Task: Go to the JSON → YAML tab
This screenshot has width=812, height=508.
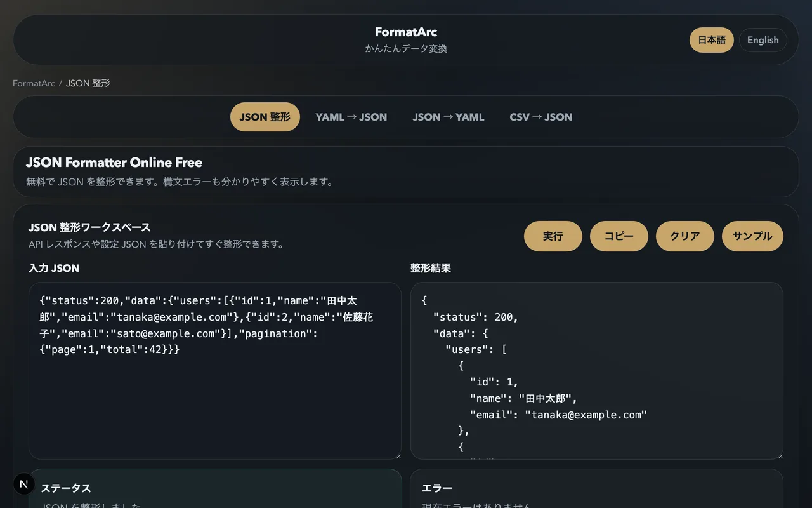Action: (x=448, y=117)
